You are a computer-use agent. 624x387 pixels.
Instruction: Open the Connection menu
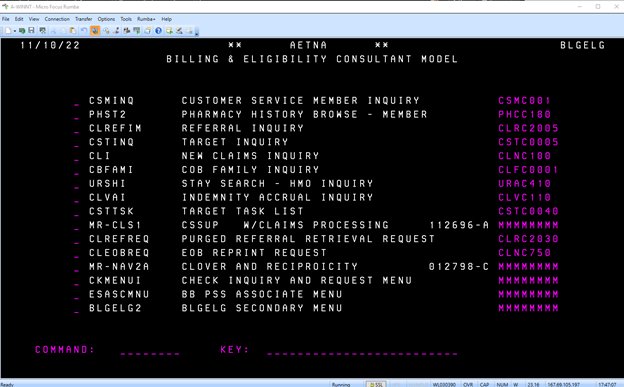tap(57, 19)
